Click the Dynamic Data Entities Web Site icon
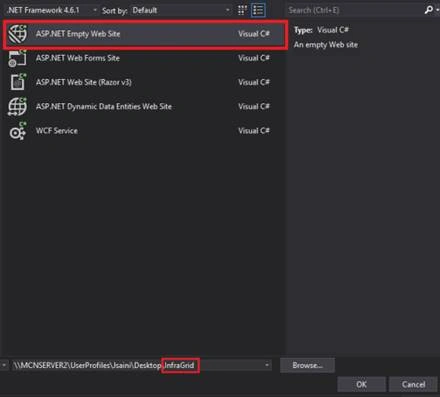440x397 pixels. pos(17,107)
